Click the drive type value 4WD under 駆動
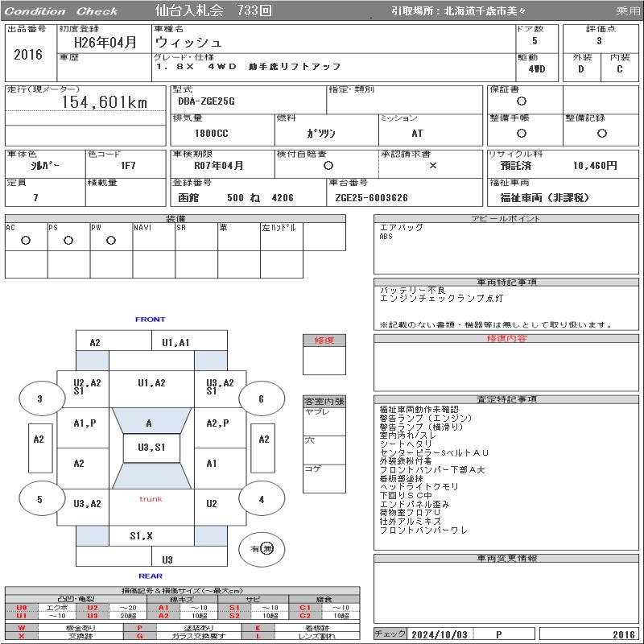The image size is (644, 644). pos(537,69)
